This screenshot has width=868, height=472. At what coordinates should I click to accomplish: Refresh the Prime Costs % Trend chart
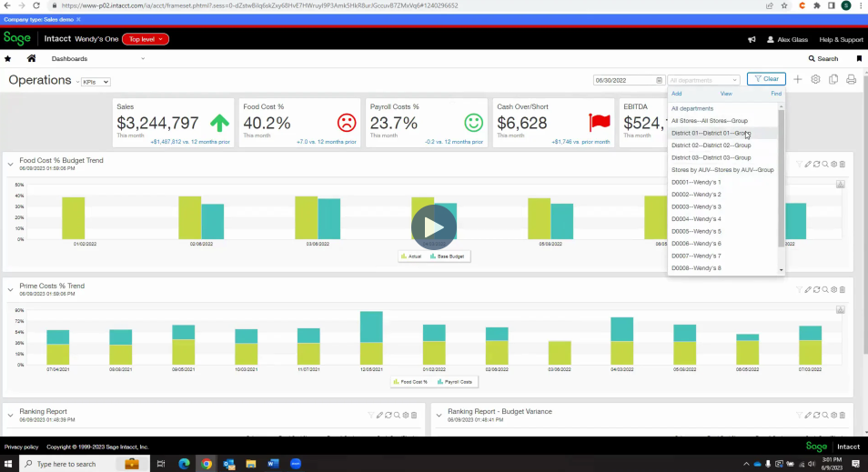[816, 290]
